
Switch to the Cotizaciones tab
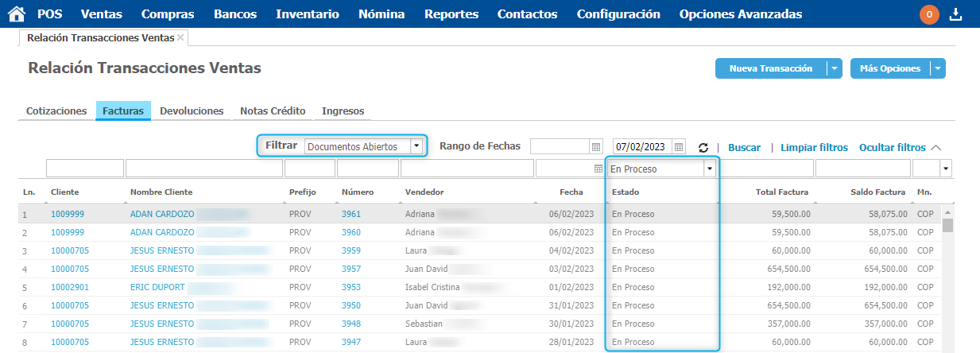click(56, 111)
